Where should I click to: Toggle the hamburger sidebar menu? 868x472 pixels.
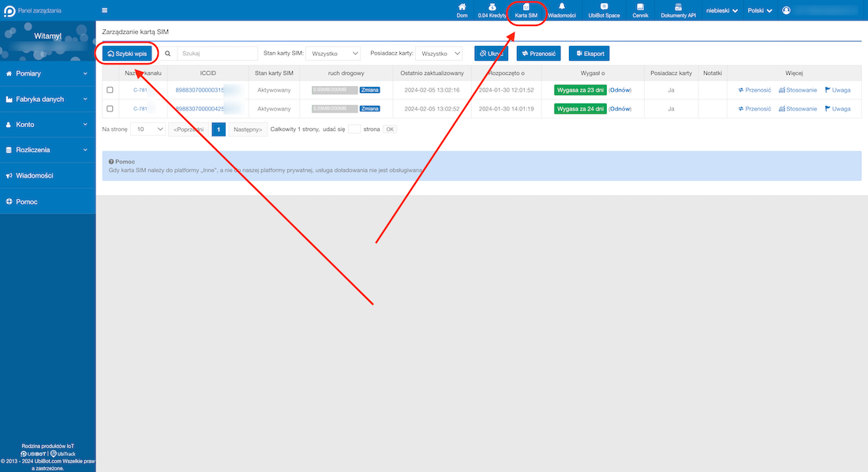tap(105, 10)
